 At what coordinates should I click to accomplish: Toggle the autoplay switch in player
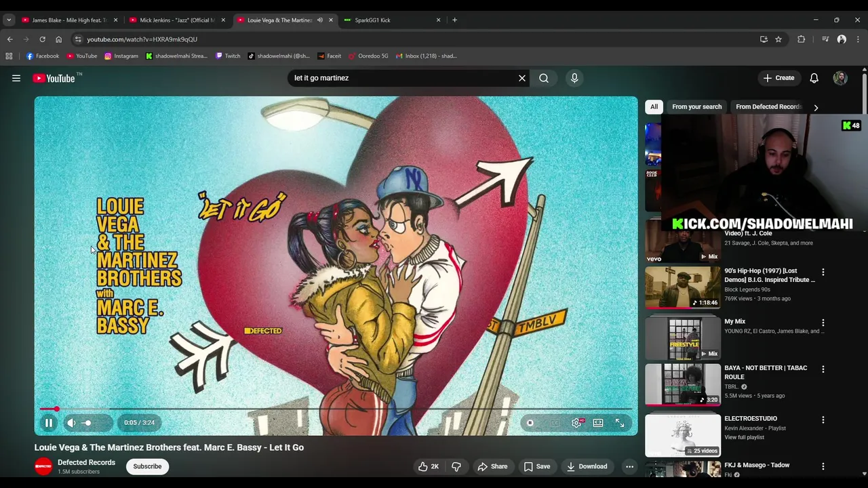(530, 423)
